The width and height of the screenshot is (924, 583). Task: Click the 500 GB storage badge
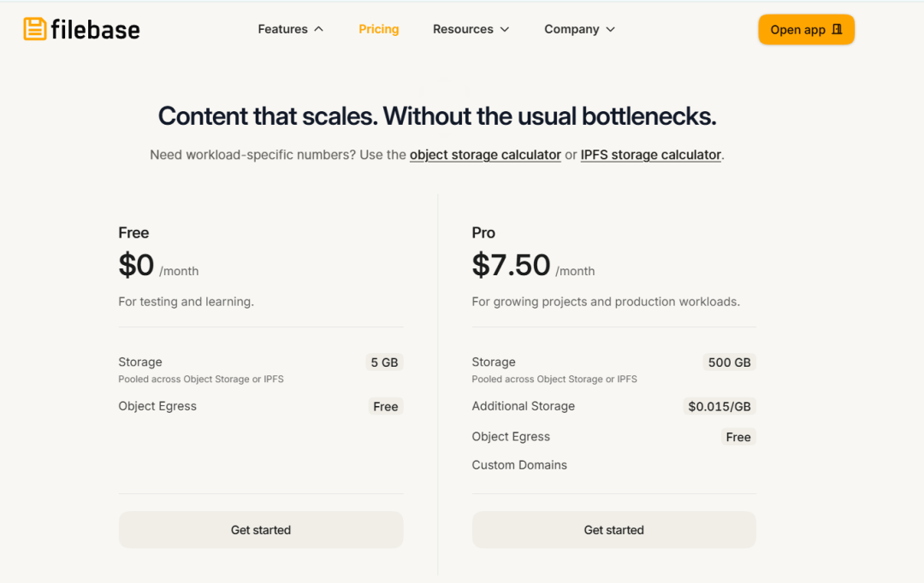click(x=729, y=362)
